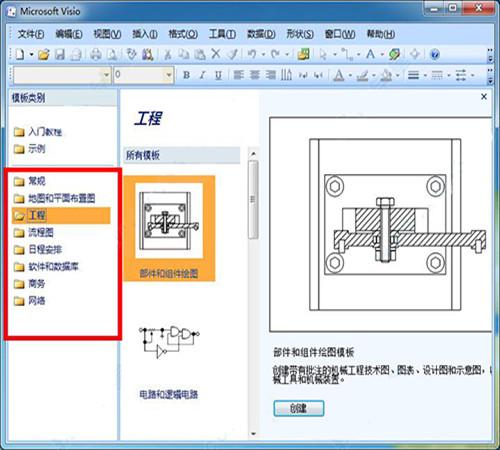
Task: Toggle Bold formatting
Action: [186, 75]
